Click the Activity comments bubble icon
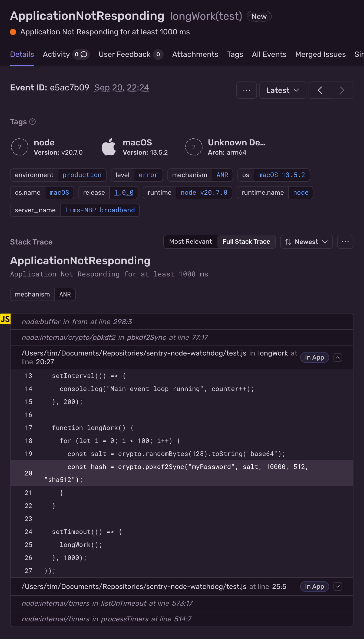 (x=84, y=54)
